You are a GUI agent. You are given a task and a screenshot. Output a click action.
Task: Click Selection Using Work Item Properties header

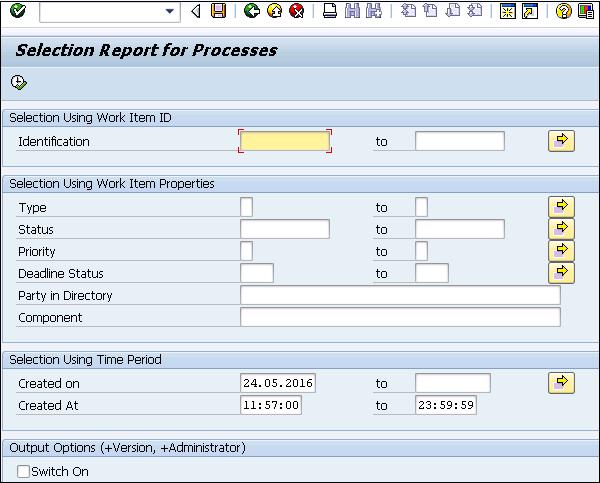[112, 184]
